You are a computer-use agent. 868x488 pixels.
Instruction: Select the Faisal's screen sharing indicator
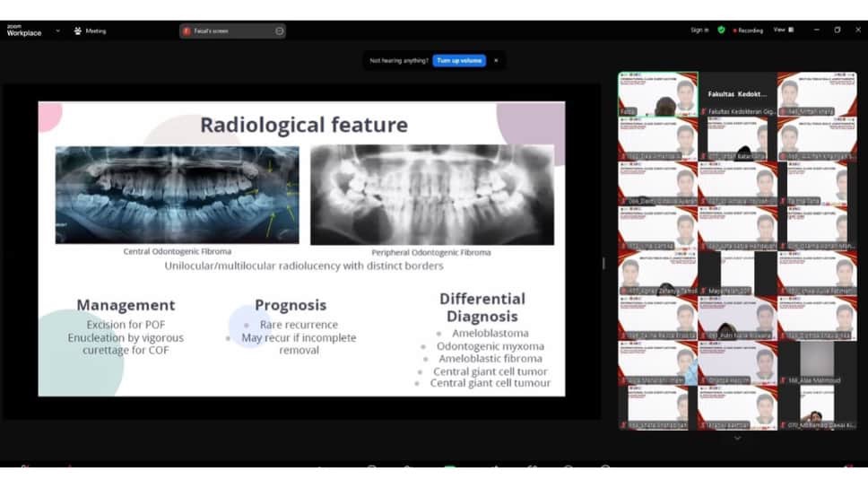coord(212,30)
